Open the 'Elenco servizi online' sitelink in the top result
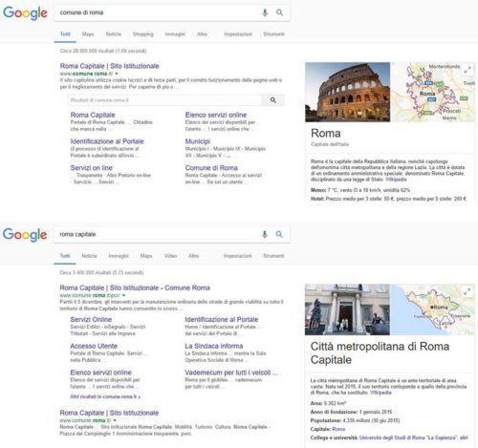The image size is (478, 448). (216, 115)
